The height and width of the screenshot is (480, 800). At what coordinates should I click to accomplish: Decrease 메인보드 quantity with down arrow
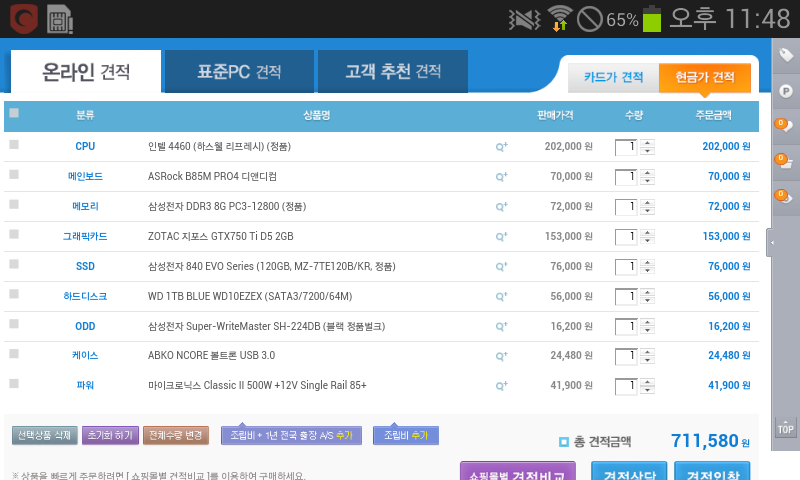point(647,181)
